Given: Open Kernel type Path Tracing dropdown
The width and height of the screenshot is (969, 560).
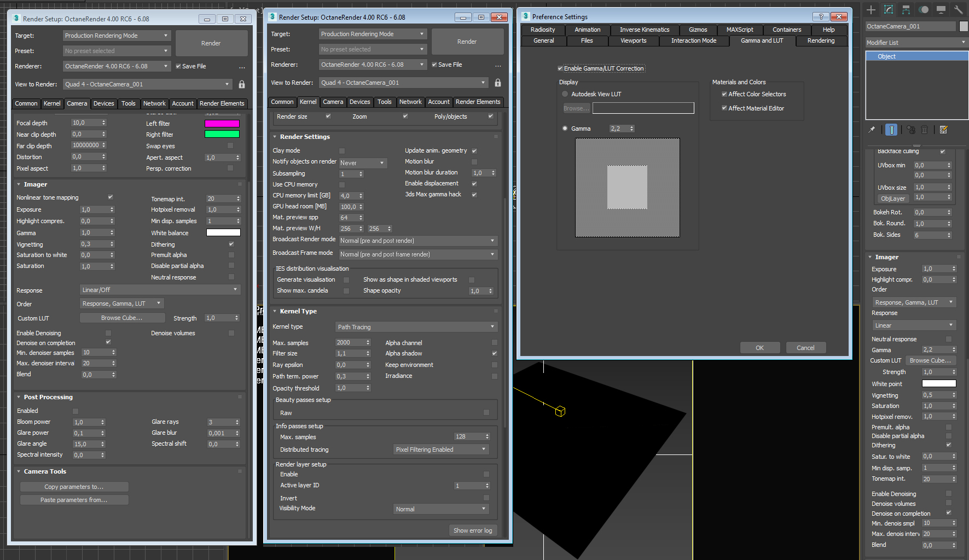Looking at the screenshot, I should point(416,327).
